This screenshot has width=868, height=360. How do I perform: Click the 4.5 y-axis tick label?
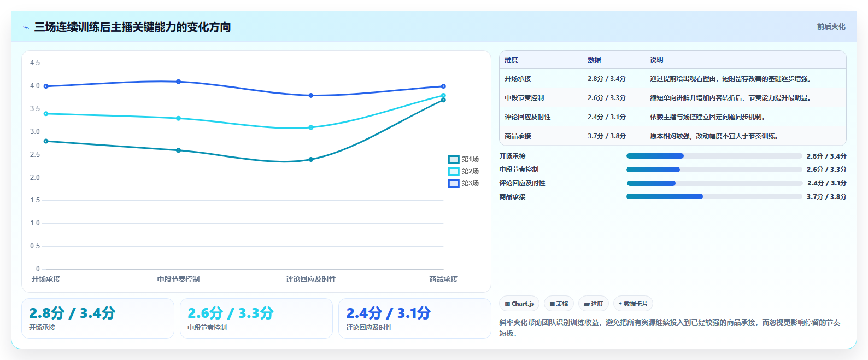coord(35,63)
